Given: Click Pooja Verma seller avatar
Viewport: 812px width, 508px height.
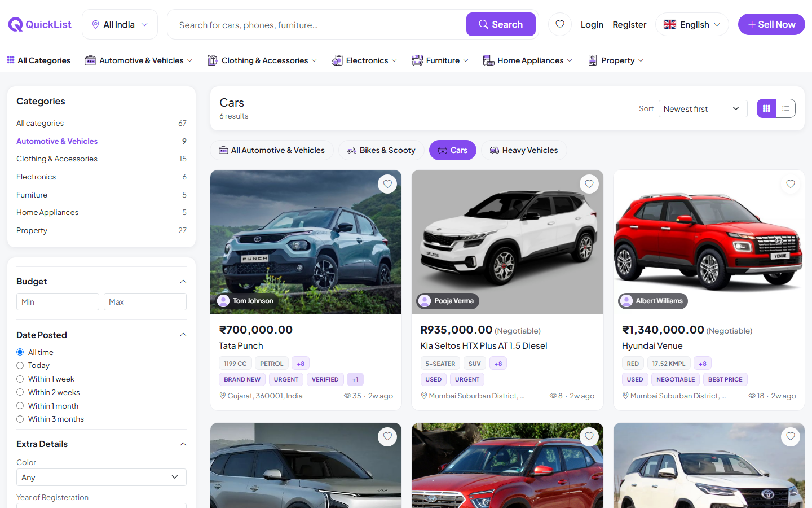Looking at the screenshot, I should (x=425, y=301).
